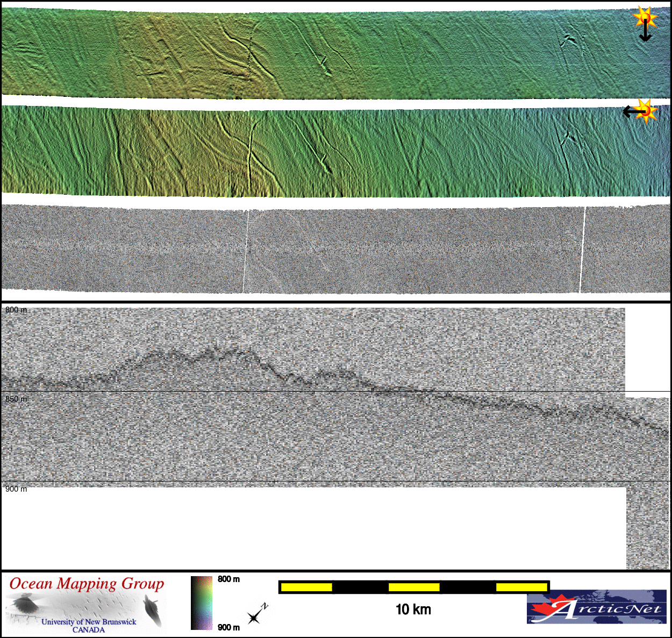This screenshot has height=638, width=672.
Task: Click the University of New Brunswick text
Action: 89,622
